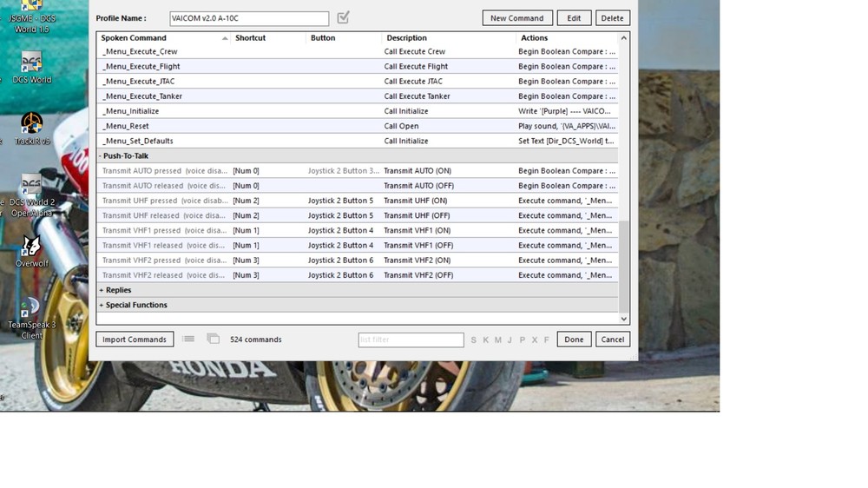Screen dimensions: 868x488
Task: Select the Transmit AUTO released row
Action: tap(358, 186)
